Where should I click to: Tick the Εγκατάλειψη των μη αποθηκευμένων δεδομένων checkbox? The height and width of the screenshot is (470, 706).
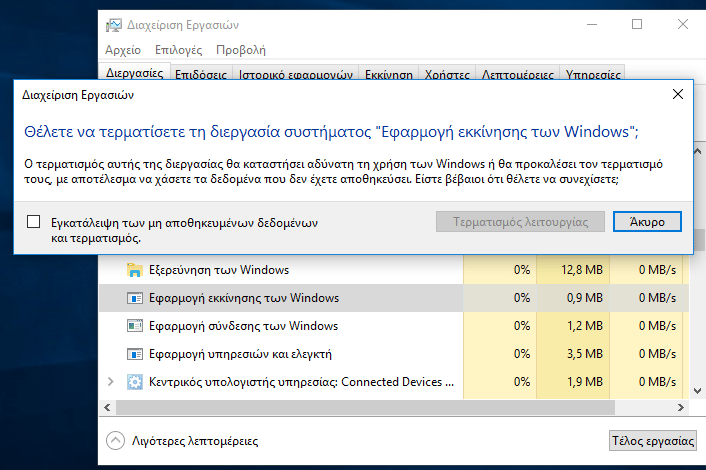(x=33, y=221)
